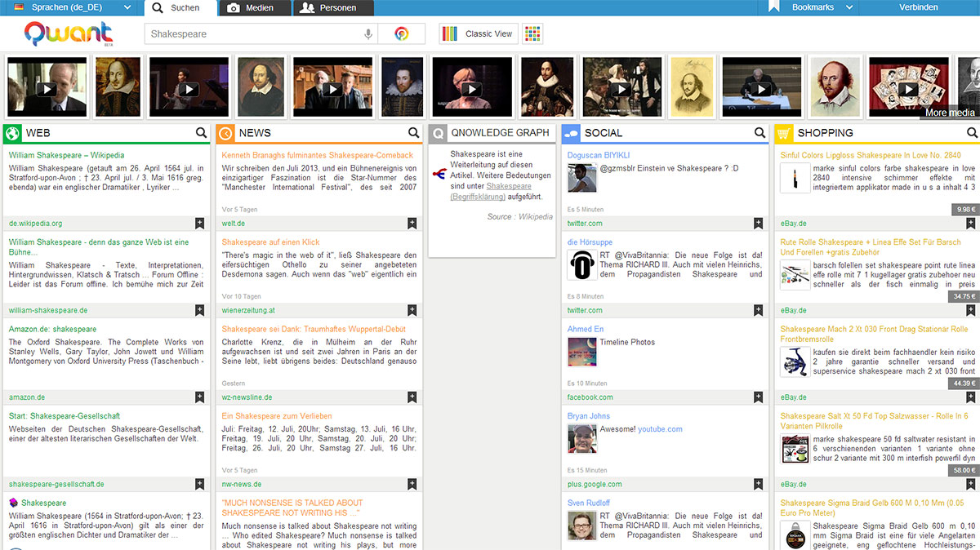Open Shakespeare auf einen Klick article
The width and height of the screenshot is (980, 550).
[270, 242]
